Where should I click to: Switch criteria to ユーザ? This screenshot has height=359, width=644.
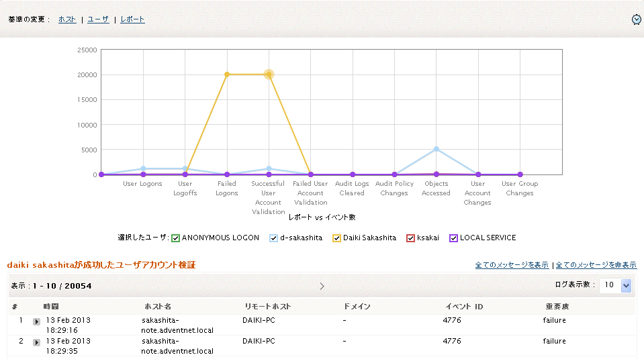(x=98, y=19)
